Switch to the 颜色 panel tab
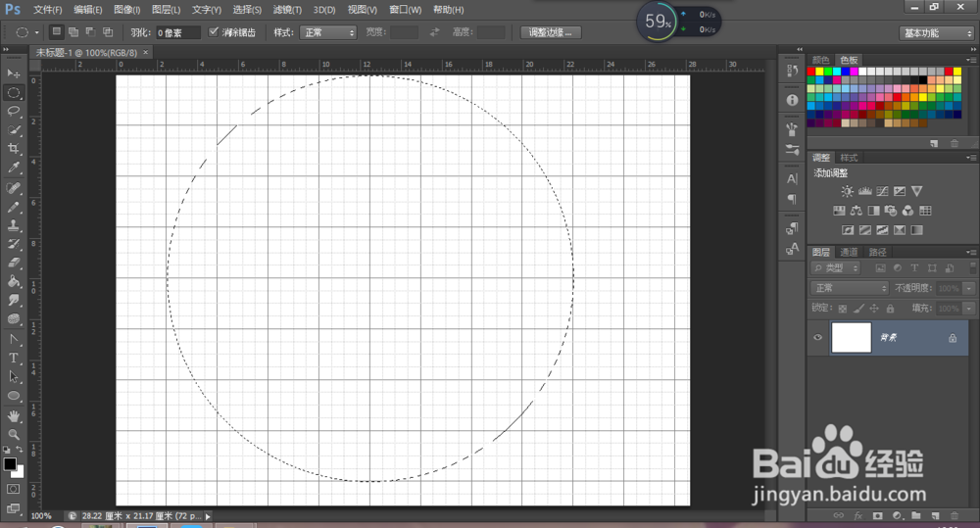The width and height of the screenshot is (980, 528). tap(820, 60)
